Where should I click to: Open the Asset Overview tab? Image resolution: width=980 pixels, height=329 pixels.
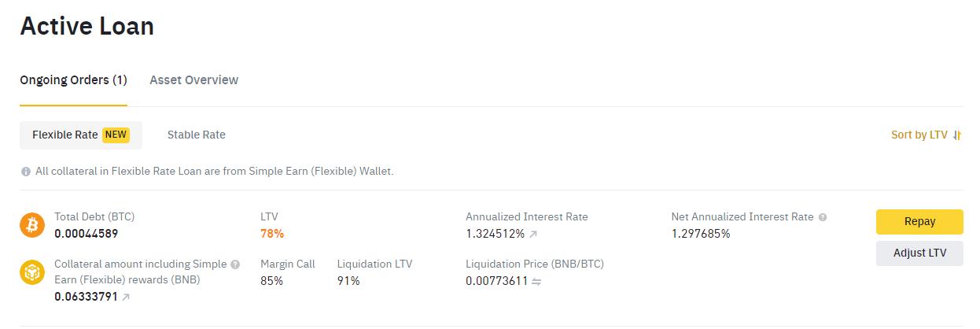click(193, 80)
